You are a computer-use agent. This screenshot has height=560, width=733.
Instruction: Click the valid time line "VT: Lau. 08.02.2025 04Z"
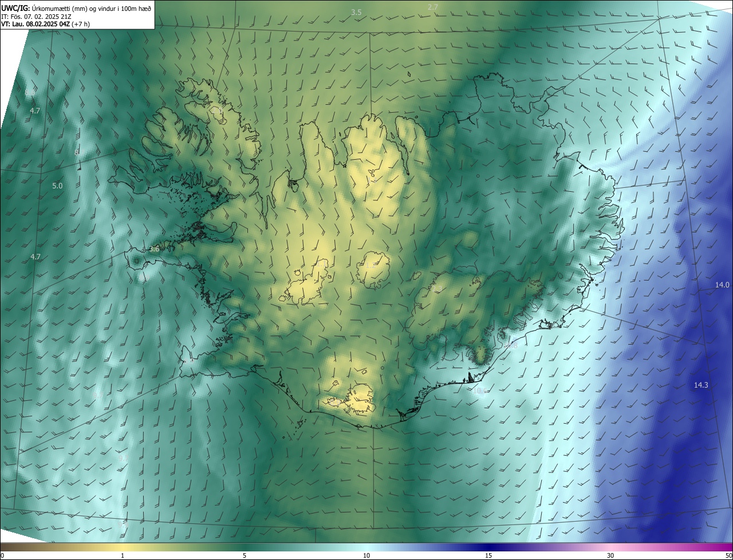click(x=36, y=24)
